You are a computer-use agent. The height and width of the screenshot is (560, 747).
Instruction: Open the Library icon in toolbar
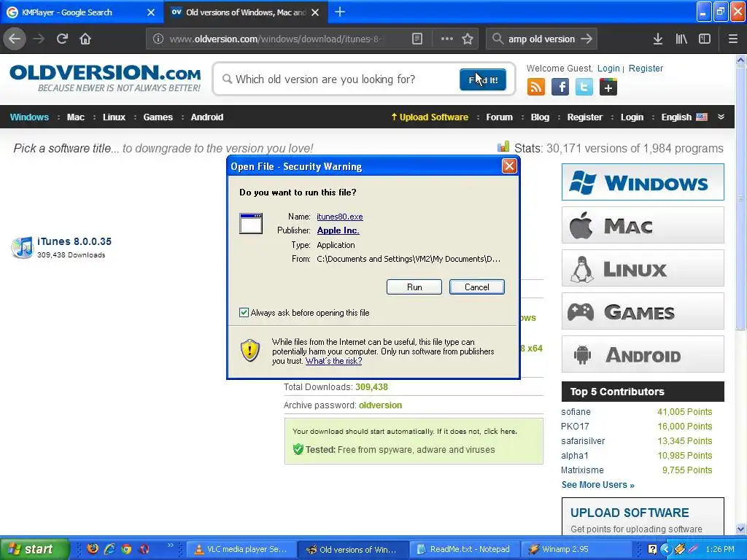pyautogui.click(x=681, y=39)
